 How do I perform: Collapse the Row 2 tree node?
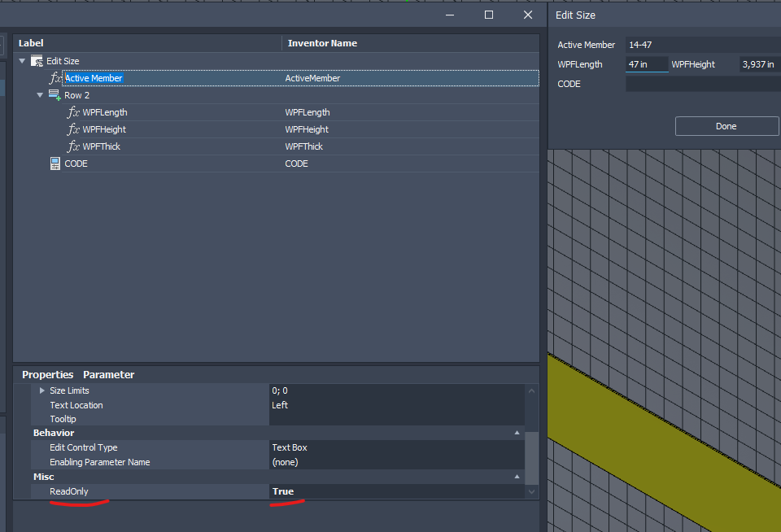pos(40,95)
